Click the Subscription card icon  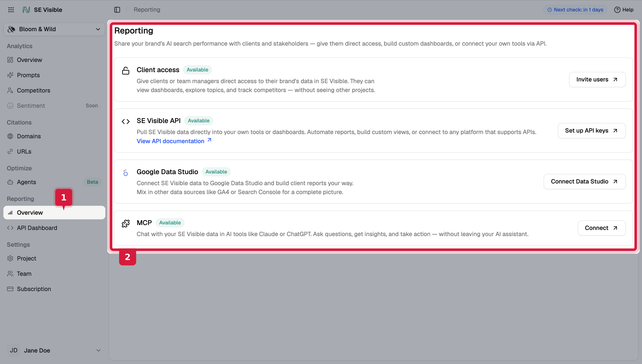10,289
